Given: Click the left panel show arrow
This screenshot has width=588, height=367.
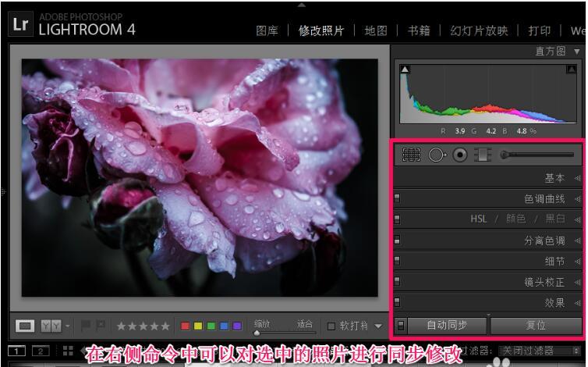Looking at the screenshot, I should click(x=4, y=191).
